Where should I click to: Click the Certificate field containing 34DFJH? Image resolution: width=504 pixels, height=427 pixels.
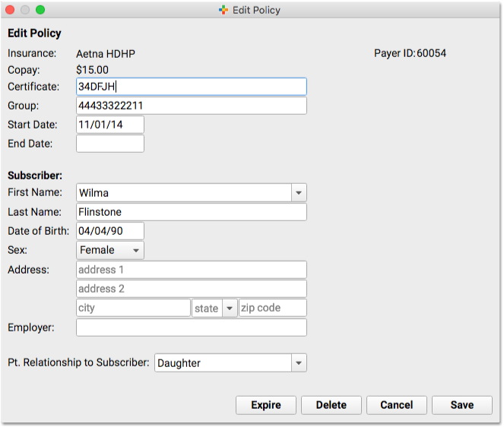point(192,87)
